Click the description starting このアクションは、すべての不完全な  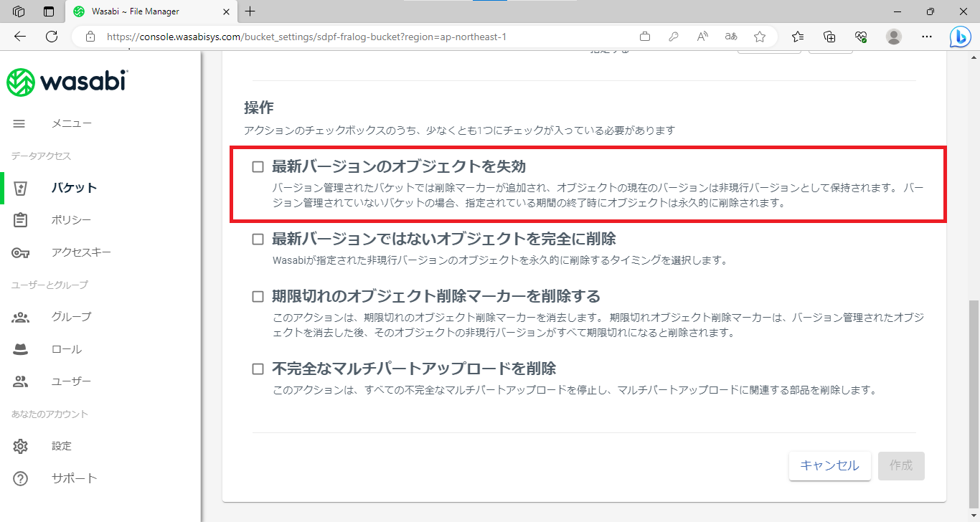[575, 391]
